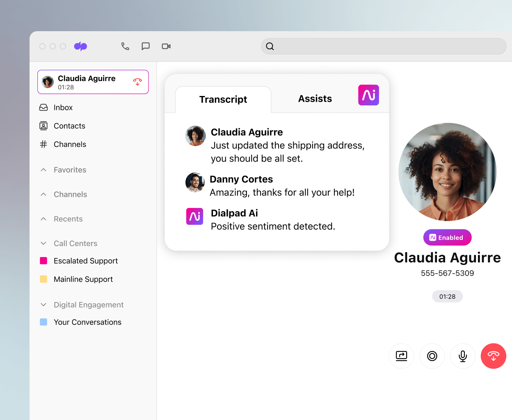Click the search bar at the top
512x420 pixels.
[384, 46]
